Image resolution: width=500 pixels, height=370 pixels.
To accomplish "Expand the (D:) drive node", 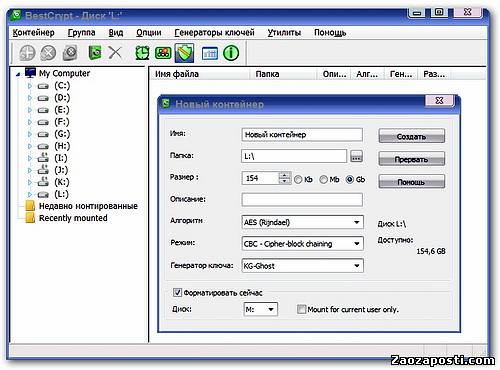I will [x=30, y=98].
